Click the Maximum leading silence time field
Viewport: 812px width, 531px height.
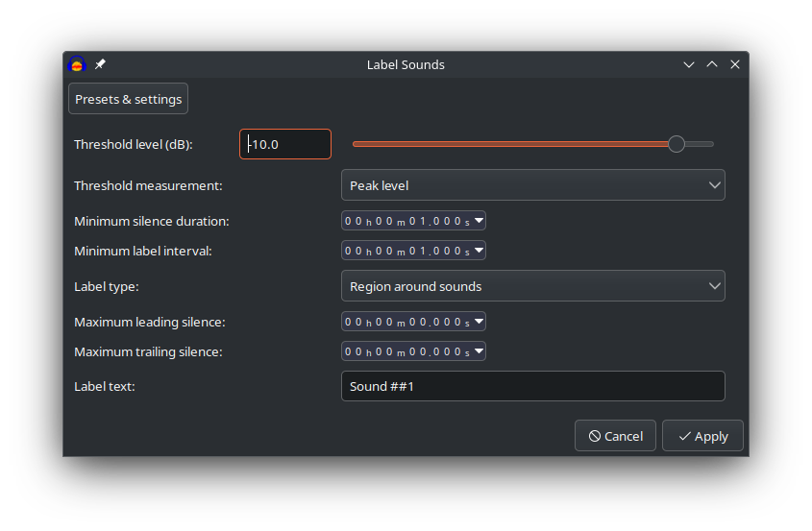point(406,322)
